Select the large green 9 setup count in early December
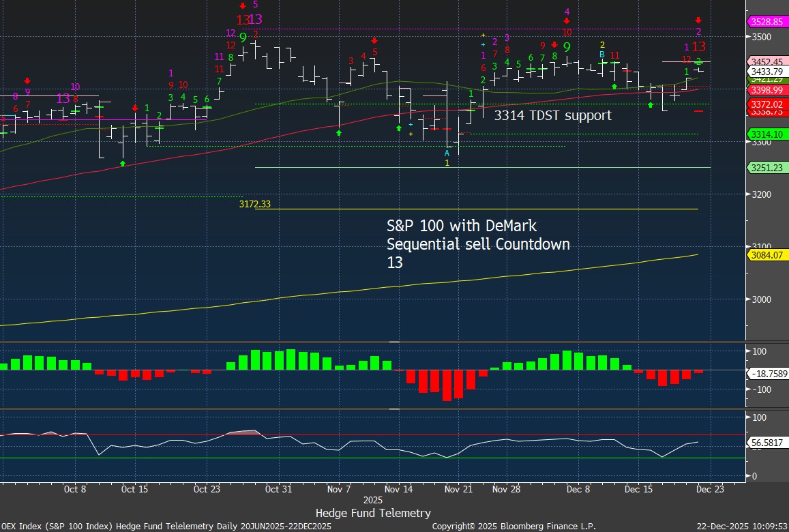This screenshot has height=532, width=789. click(x=567, y=47)
